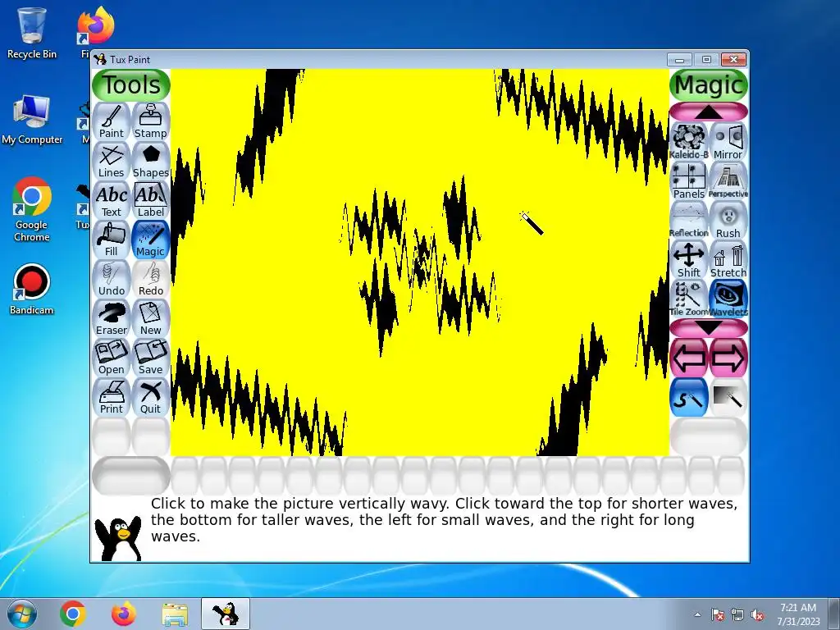Image resolution: width=840 pixels, height=630 pixels.
Task: Open the Windows Start menu
Action: point(22,614)
